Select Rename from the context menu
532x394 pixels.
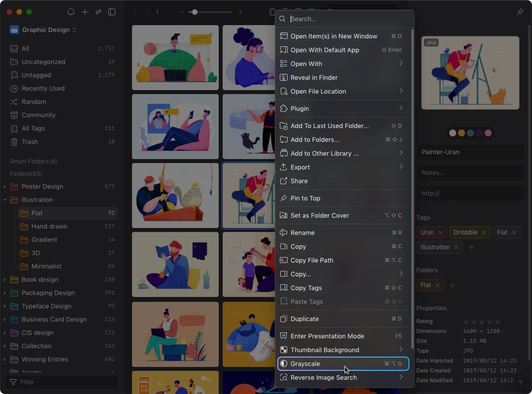coord(343,232)
